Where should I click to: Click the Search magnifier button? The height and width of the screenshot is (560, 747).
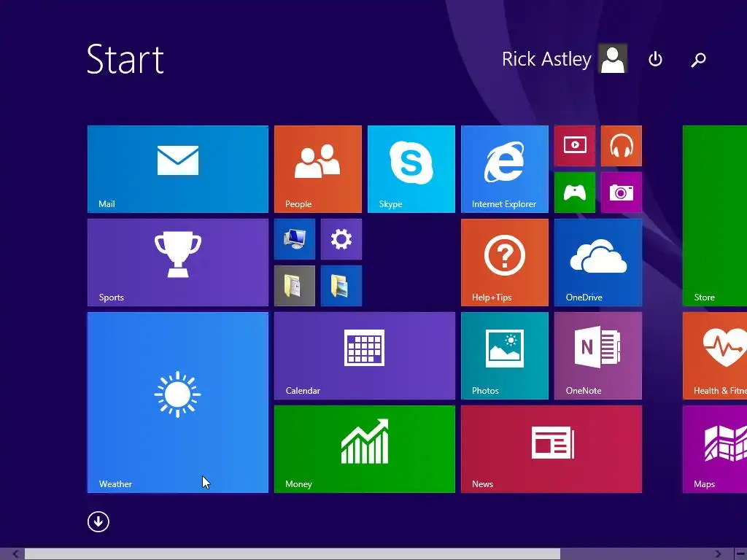(x=698, y=60)
